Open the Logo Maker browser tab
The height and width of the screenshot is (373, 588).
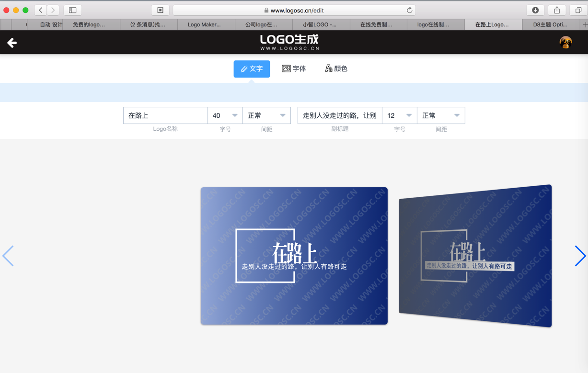pos(206,24)
